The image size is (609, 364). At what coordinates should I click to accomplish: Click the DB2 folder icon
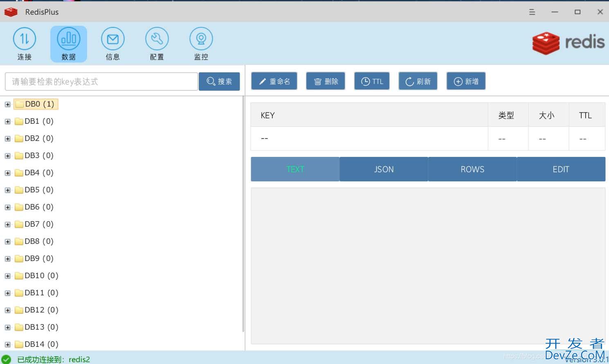[x=19, y=138]
